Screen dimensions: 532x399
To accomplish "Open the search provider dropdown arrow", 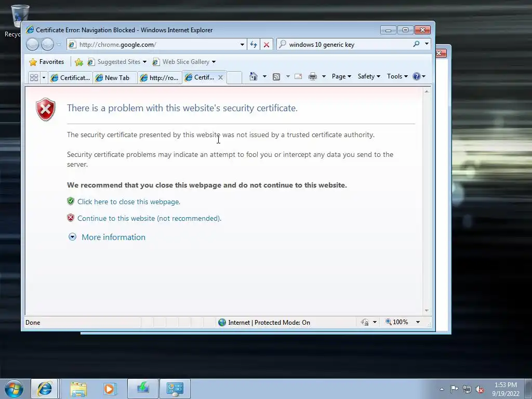I will (427, 44).
